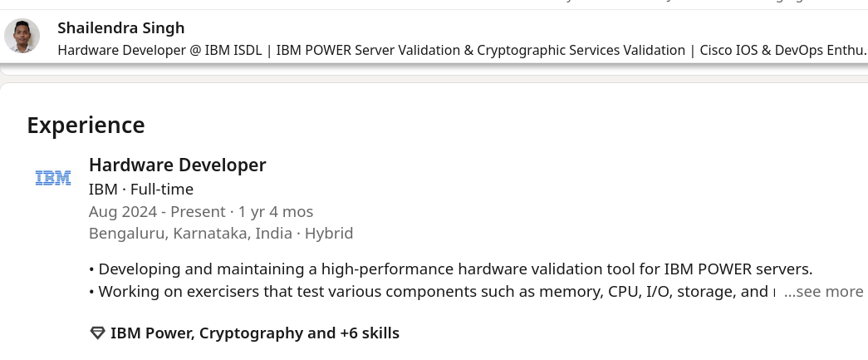Click the diamond skills icon

(96, 333)
